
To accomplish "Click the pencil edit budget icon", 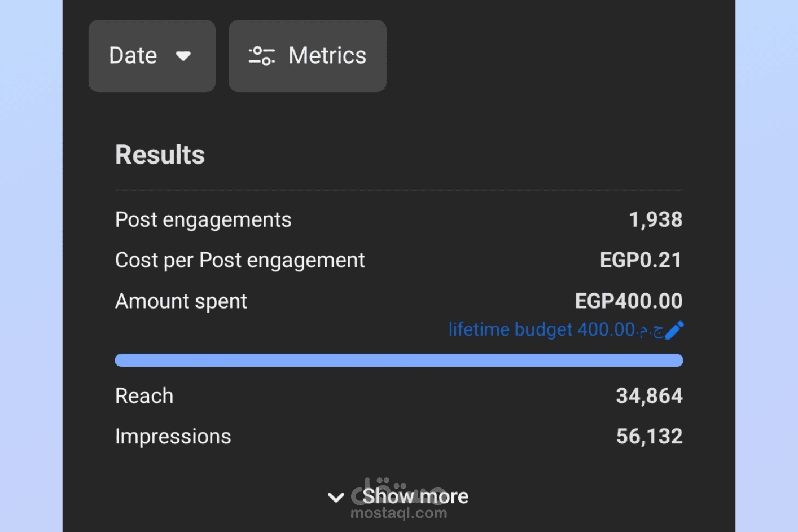I will [674, 330].
